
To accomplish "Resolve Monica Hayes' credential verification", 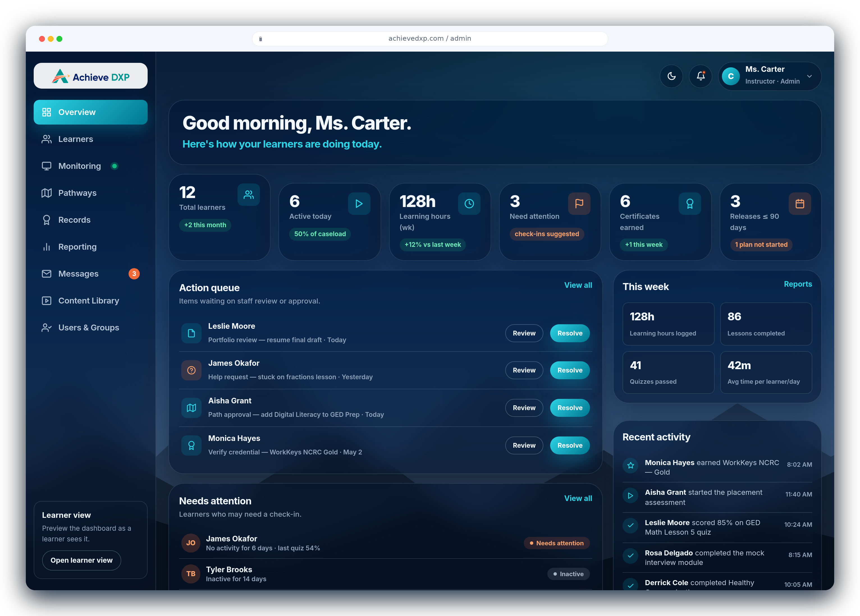I will tap(569, 445).
